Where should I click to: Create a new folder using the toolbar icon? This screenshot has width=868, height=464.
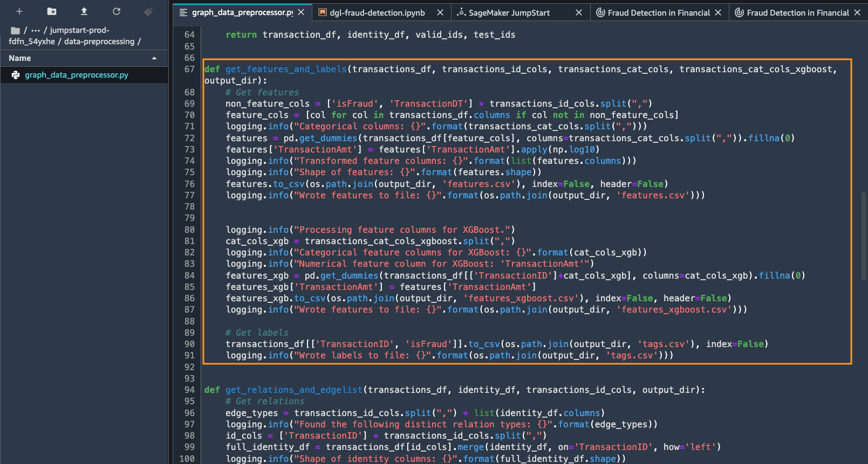point(52,11)
